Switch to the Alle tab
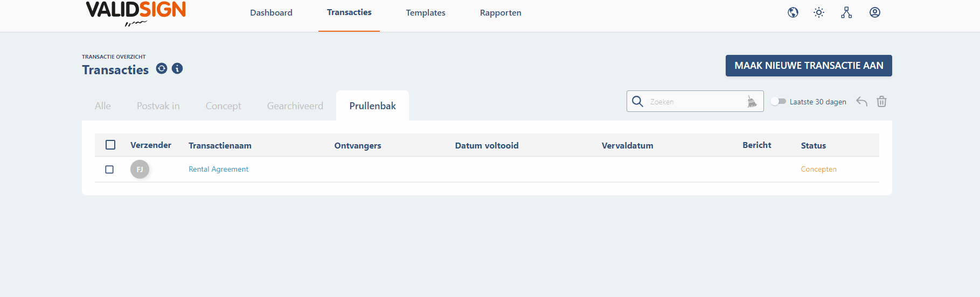Screen dimensions: 980x297 tap(103, 106)
